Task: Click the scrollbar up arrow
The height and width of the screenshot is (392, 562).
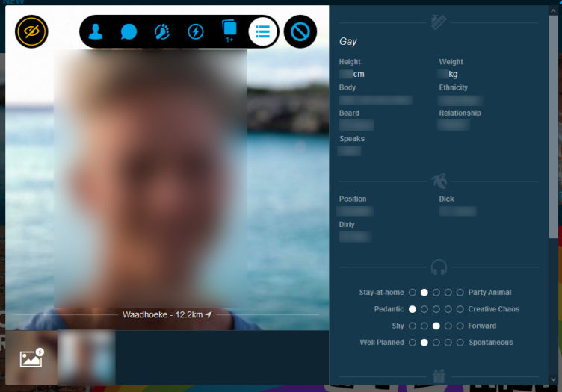Action: [x=553, y=10]
